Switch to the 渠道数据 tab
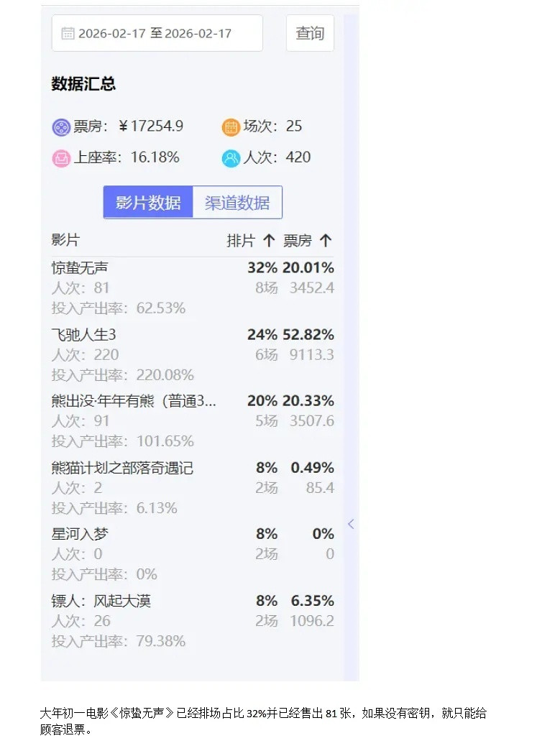This screenshot has height=751, width=560. [237, 202]
